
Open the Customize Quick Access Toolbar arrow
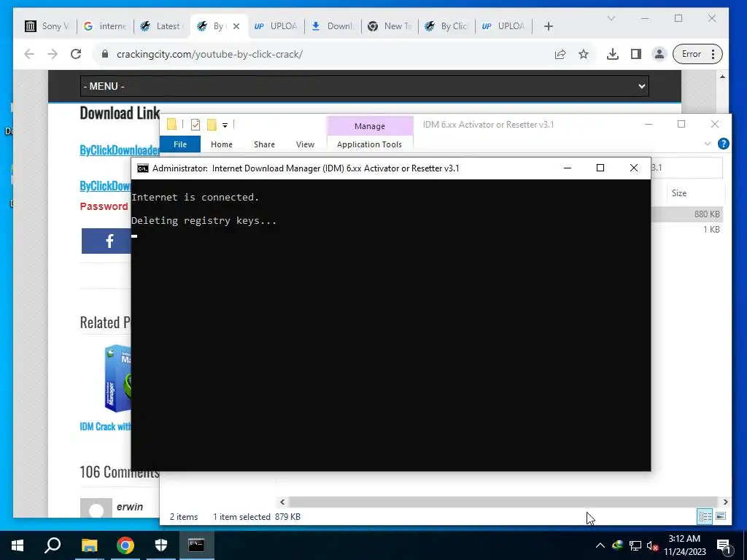225,125
